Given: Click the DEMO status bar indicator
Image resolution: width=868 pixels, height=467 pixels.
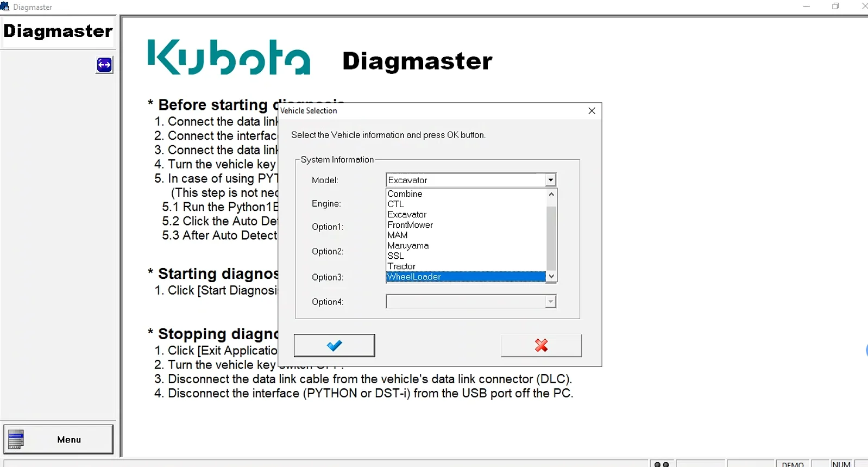Looking at the screenshot, I should point(792,464).
